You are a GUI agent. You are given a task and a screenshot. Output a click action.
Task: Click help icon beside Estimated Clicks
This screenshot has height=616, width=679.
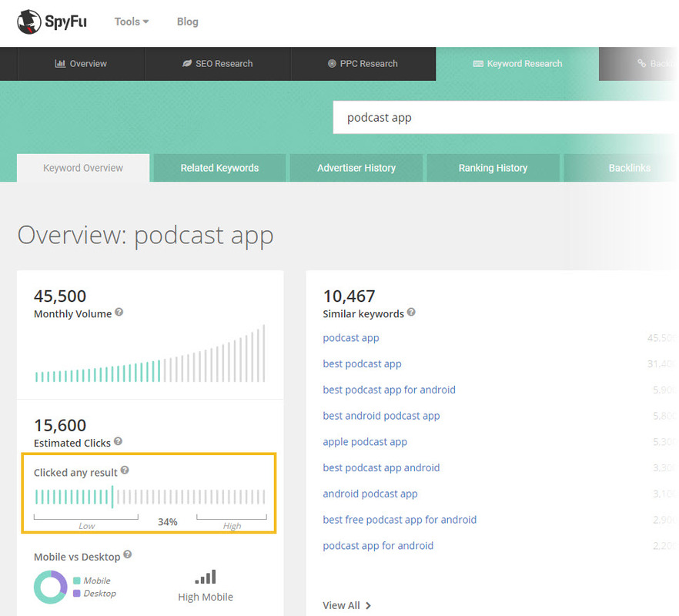click(x=118, y=442)
